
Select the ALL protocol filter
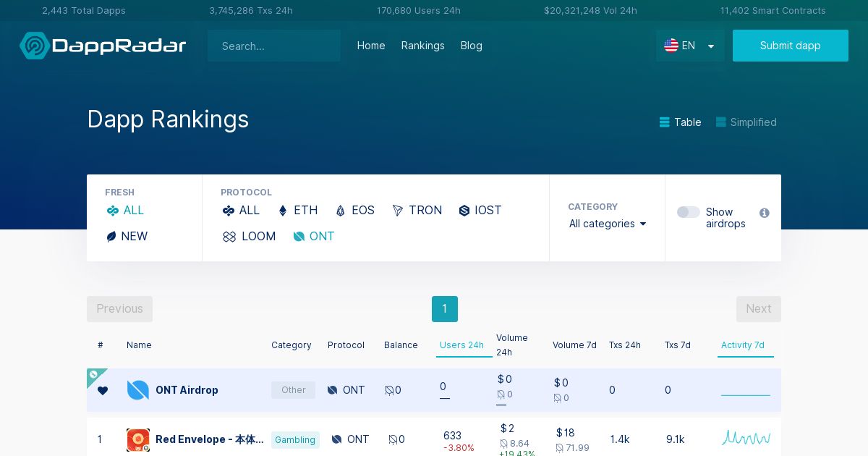(x=241, y=210)
